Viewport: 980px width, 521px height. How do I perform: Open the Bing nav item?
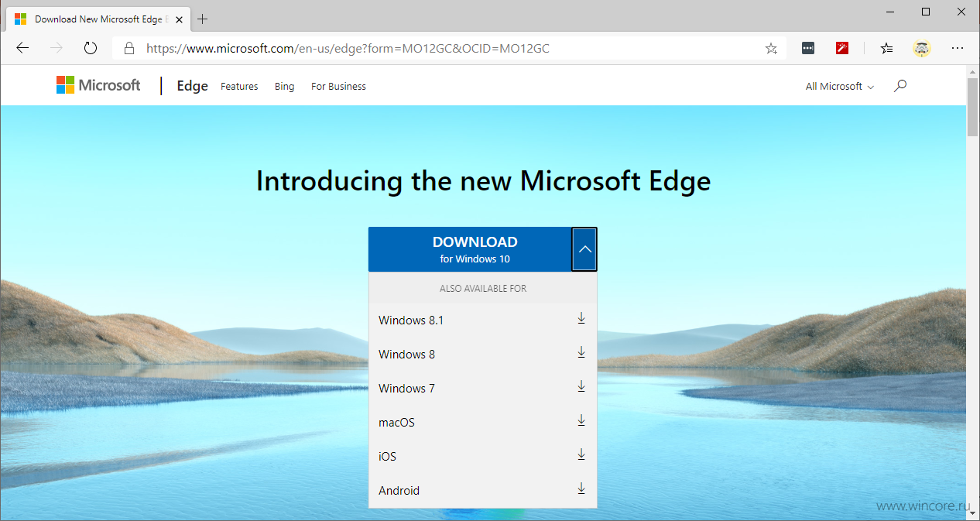(284, 86)
